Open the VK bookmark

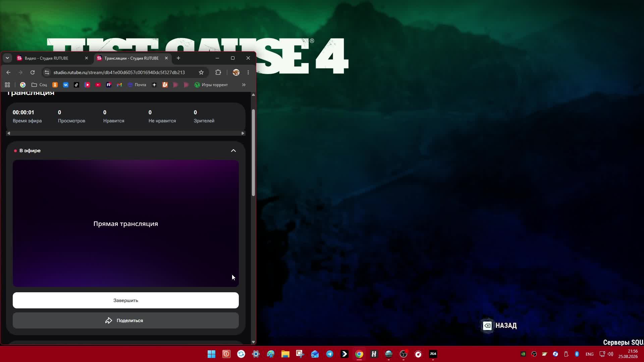66,85
